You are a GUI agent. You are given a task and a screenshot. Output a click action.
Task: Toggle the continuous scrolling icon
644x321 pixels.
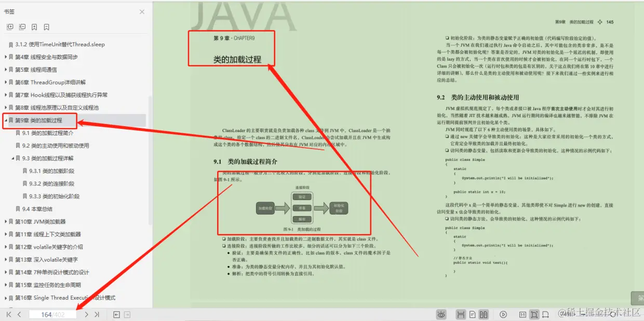461,314
